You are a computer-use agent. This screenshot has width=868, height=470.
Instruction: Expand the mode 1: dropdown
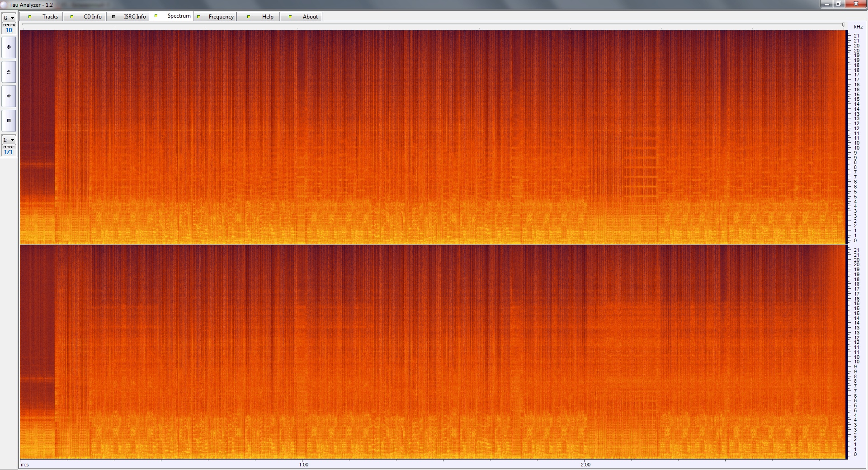point(9,140)
